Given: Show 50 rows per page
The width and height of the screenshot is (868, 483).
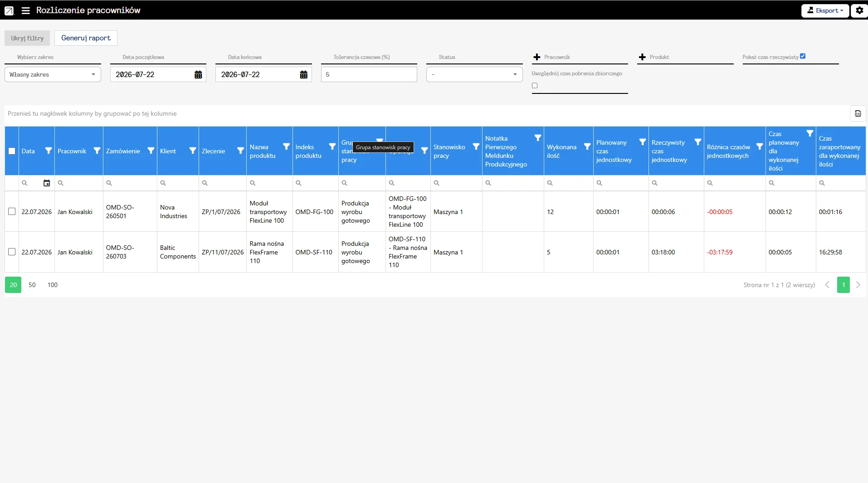Looking at the screenshot, I should (32, 285).
